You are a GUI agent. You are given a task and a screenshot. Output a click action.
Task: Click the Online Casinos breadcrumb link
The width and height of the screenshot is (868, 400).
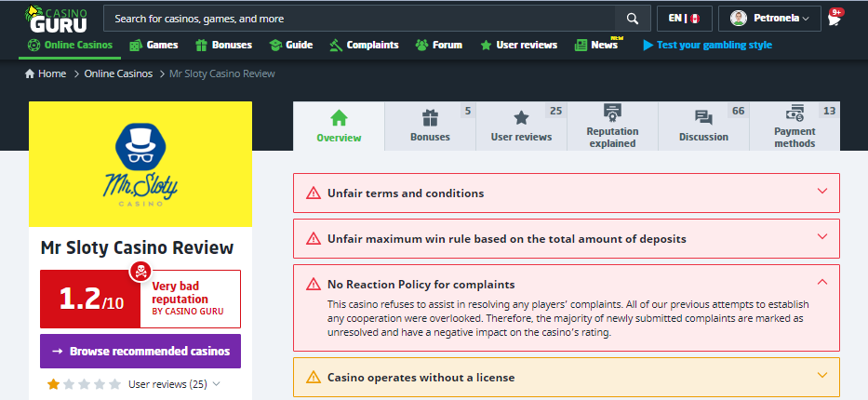tap(119, 73)
